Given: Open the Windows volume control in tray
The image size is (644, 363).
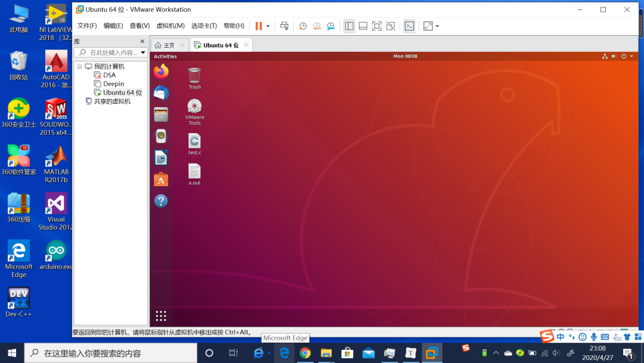Looking at the screenshot, I should click(556, 353).
